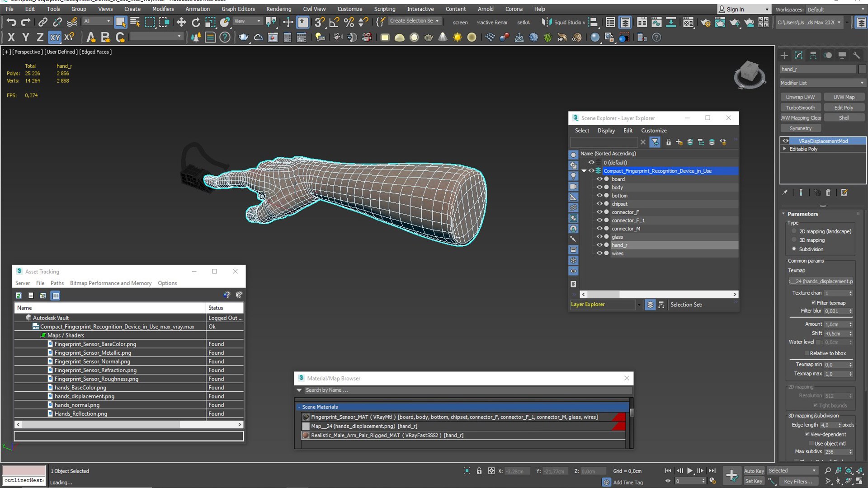Click the Go to End playback button
Screen dimensions: 868x488
(712, 471)
